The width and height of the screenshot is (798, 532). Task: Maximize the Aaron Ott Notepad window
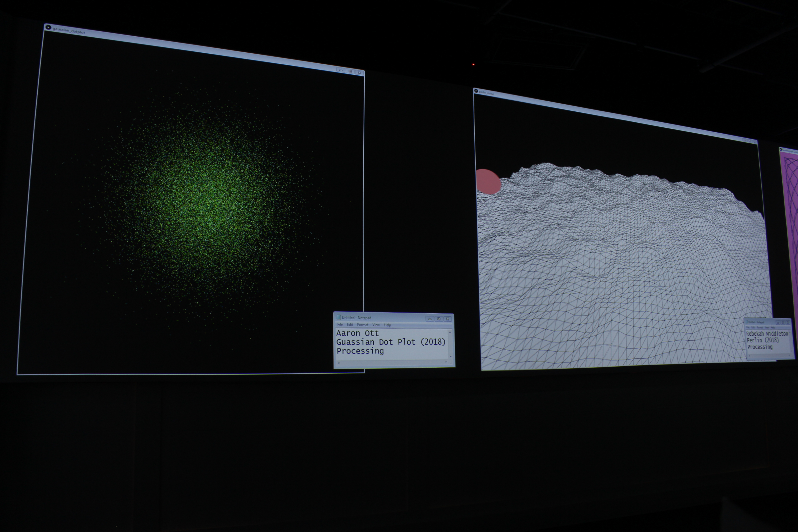(x=439, y=319)
